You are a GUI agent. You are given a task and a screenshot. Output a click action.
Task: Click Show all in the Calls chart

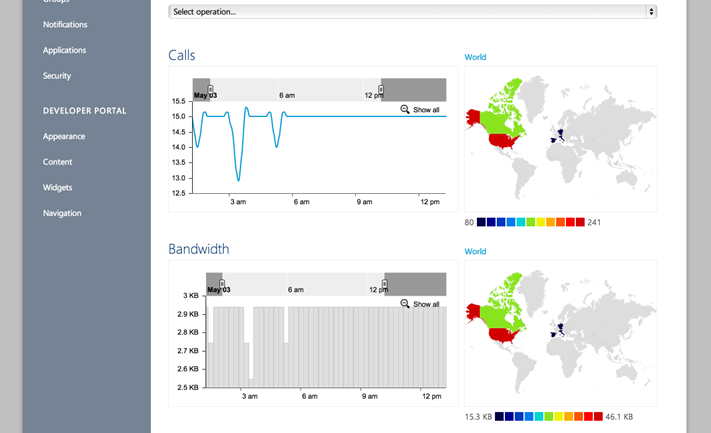click(426, 110)
